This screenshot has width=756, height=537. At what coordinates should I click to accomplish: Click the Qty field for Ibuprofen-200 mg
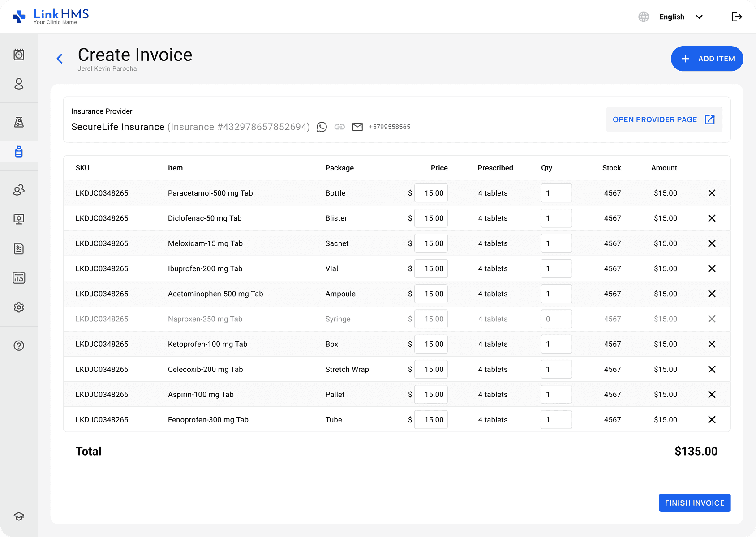click(x=556, y=268)
